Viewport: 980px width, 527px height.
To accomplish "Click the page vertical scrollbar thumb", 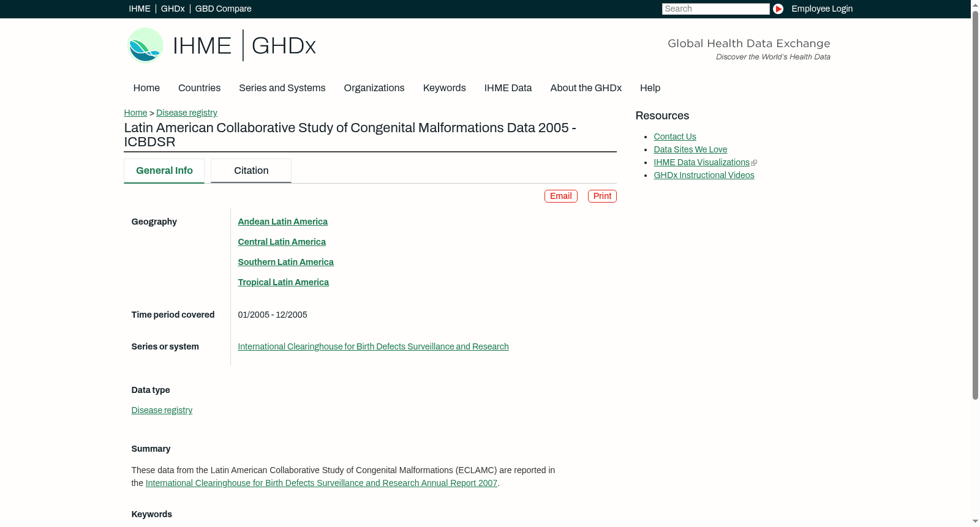I will pyautogui.click(x=975, y=205).
